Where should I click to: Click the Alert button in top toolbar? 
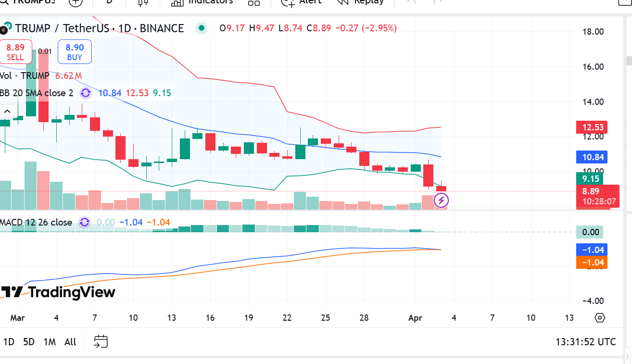click(x=302, y=2)
